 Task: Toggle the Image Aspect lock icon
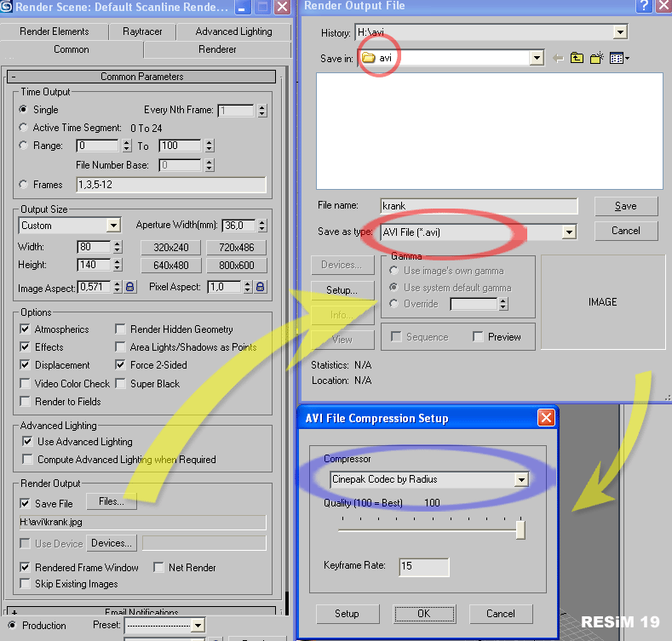click(x=130, y=288)
